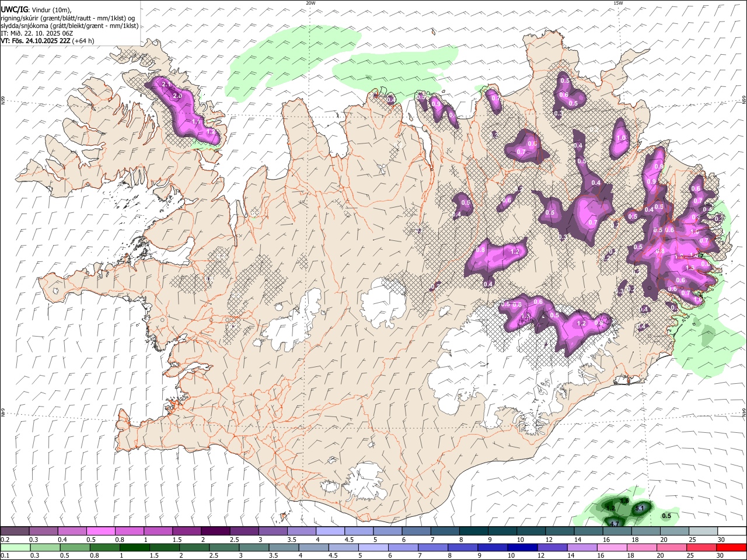This screenshot has height=560, width=747.
Task: Click the red rain swatch between 25 and 30
Action: click(x=701, y=548)
